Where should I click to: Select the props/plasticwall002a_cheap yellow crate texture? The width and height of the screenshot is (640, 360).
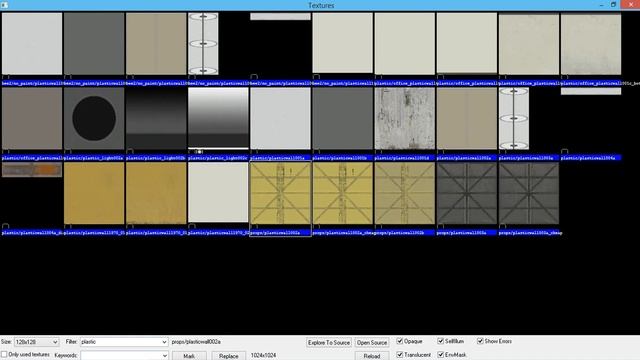[x=342, y=193]
